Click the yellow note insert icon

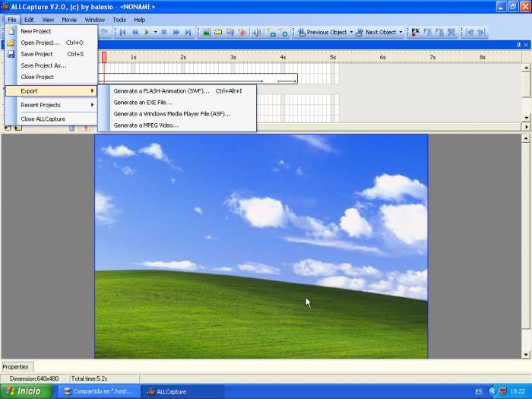(218, 32)
